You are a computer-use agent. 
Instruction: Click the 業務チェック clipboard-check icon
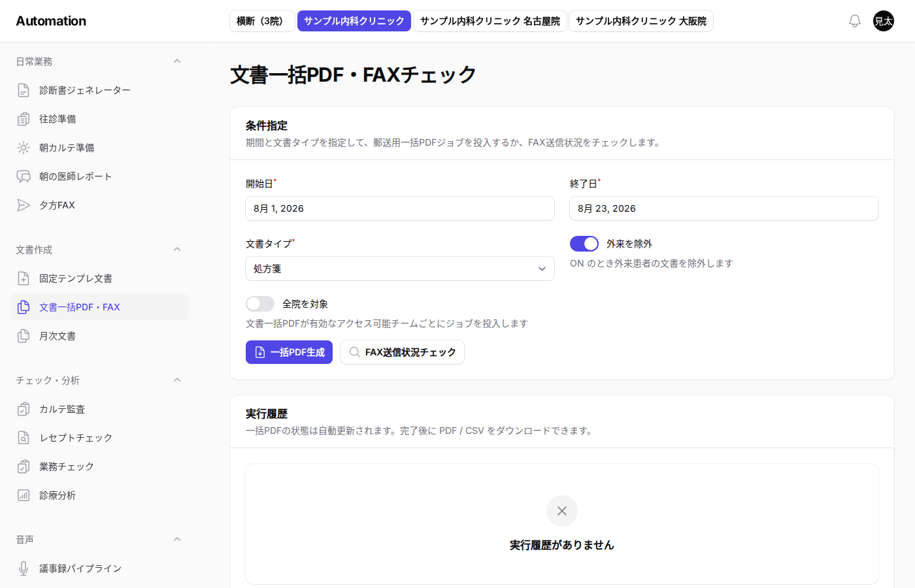24,466
